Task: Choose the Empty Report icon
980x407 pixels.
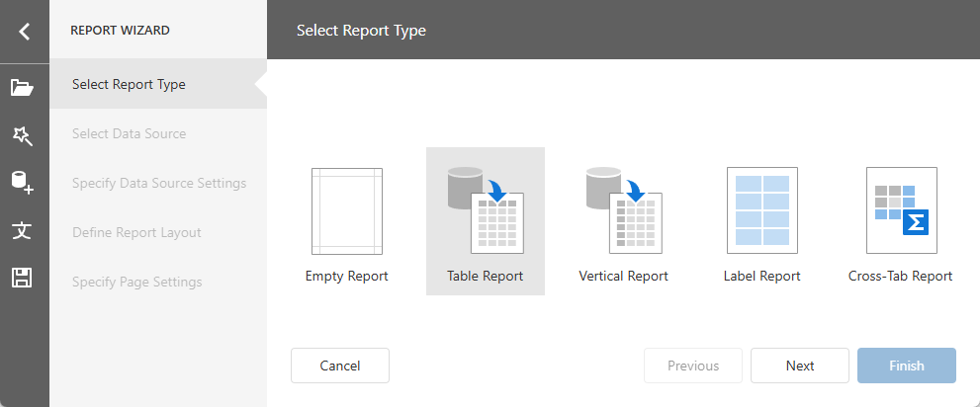Action: (347, 211)
